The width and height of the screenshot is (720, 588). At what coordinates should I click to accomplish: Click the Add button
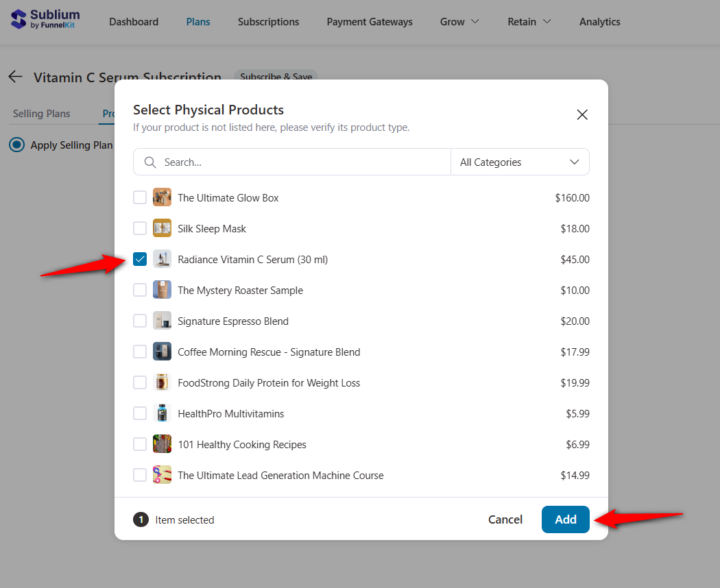[x=565, y=519]
